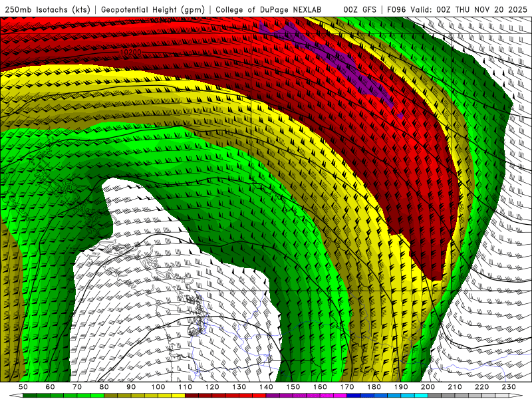Viewport: 532px width, 399px height.
Task: Click the 'Geopotential Height (gpm)' header text
Action: (x=153, y=10)
